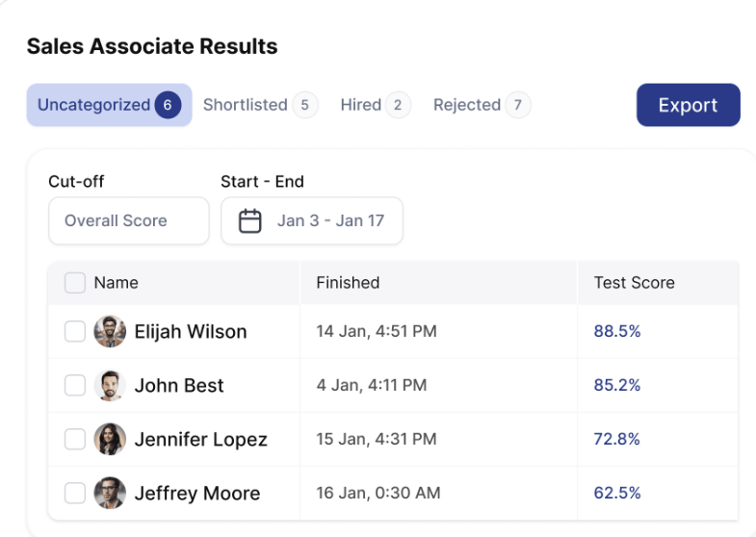Check the box for Elijah Wilson
This screenshot has height=537, width=756.
pyautogui.click(x=75, y=332)
